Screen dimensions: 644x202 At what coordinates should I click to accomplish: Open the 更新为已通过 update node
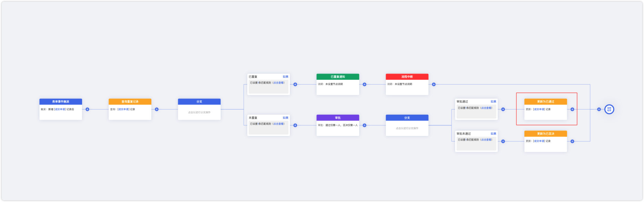546,109
